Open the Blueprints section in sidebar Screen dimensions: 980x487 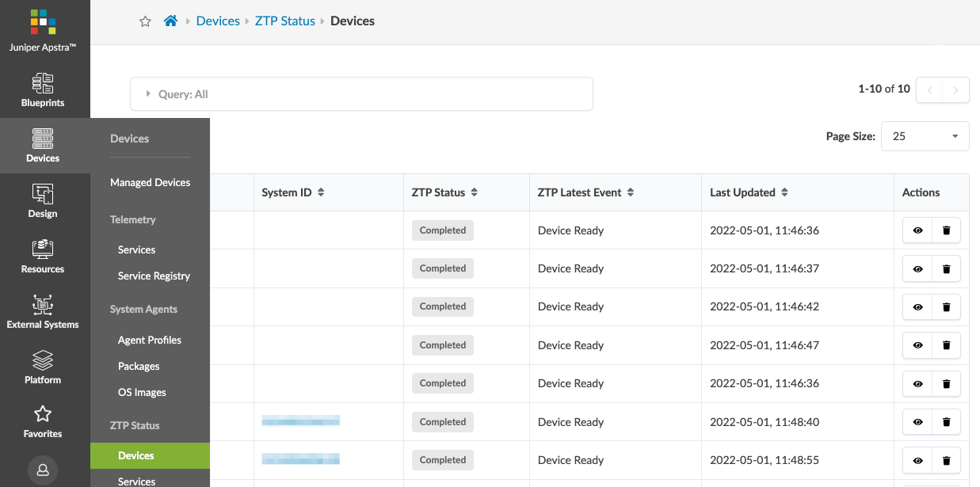(x=43, y=90)
